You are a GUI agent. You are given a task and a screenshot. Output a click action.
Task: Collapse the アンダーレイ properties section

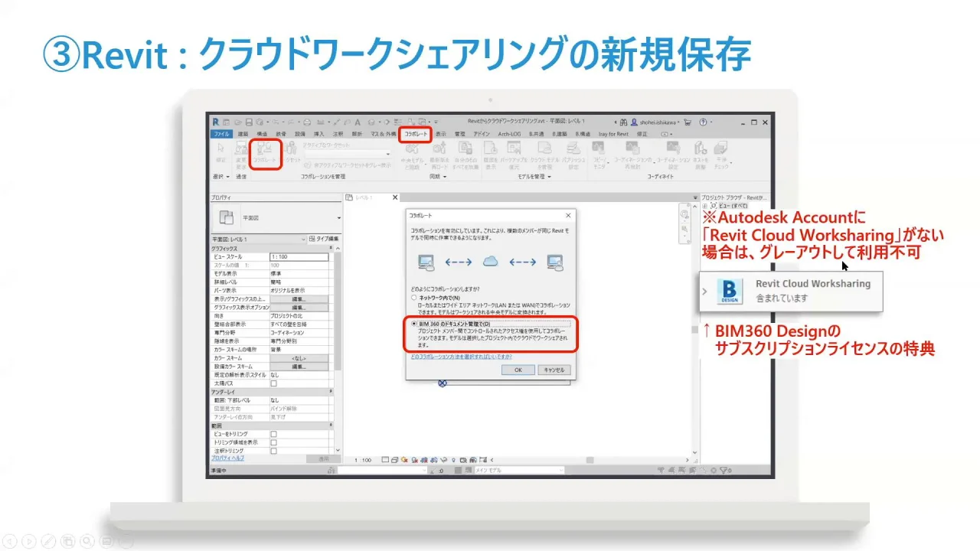coord(331,391)
